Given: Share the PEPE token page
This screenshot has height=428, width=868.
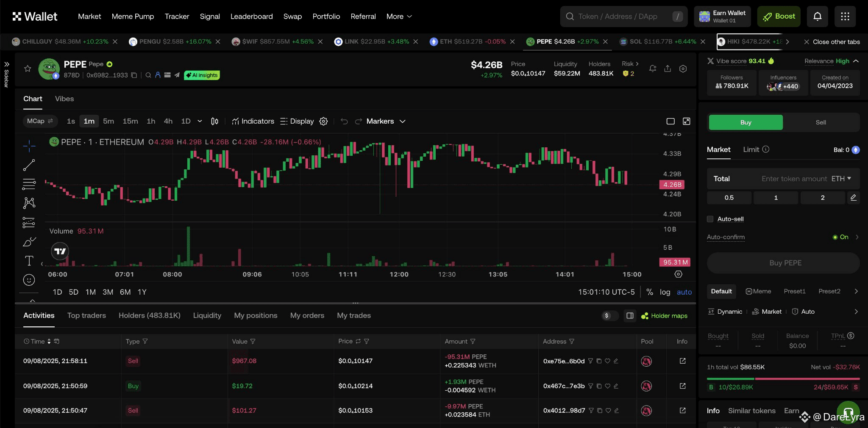Looking at the screenshot, I should click(668, 69).
